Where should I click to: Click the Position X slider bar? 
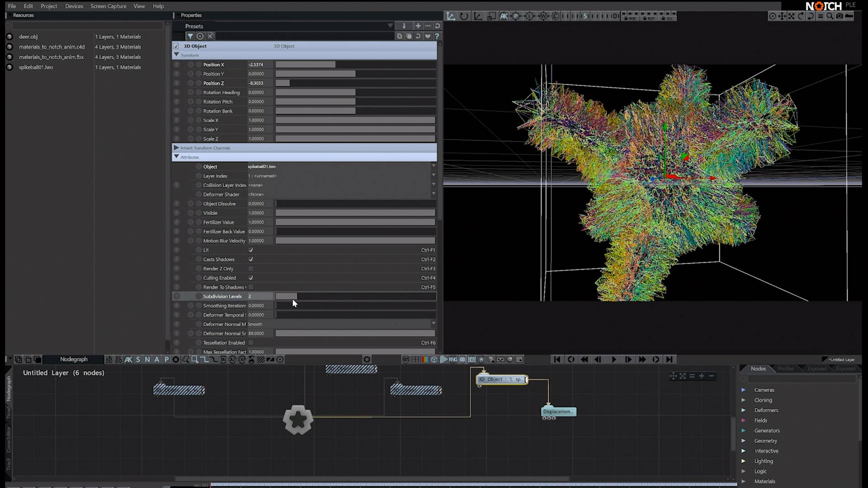355,65
